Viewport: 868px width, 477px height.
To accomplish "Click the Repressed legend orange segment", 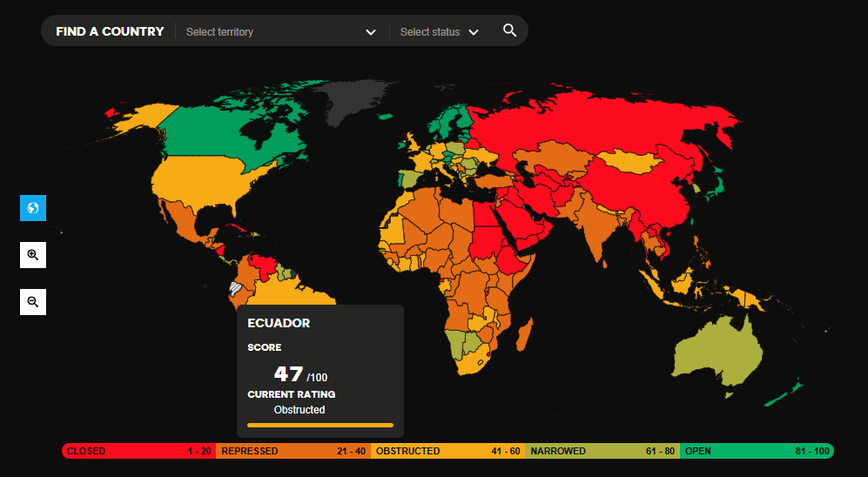I will (293, 451).
